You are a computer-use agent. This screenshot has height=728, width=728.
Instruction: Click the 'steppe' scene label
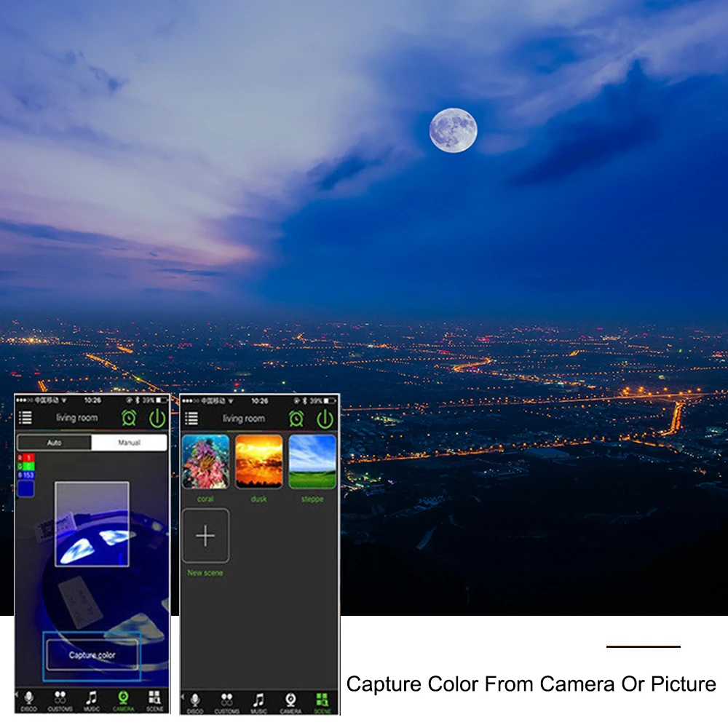pyautogui.click(x=312, y=499)
